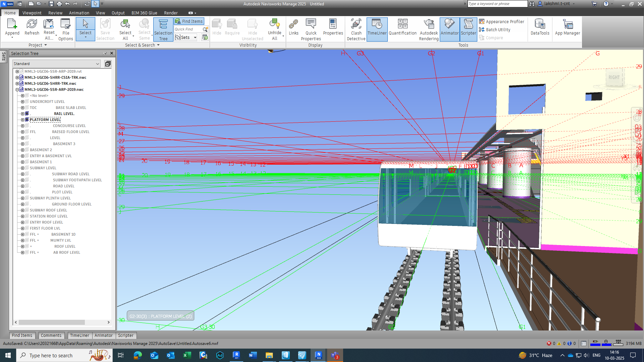This screenshot has width=644, height=362.
Task: Click the Quick Find input field
Action: click(188, 29)
